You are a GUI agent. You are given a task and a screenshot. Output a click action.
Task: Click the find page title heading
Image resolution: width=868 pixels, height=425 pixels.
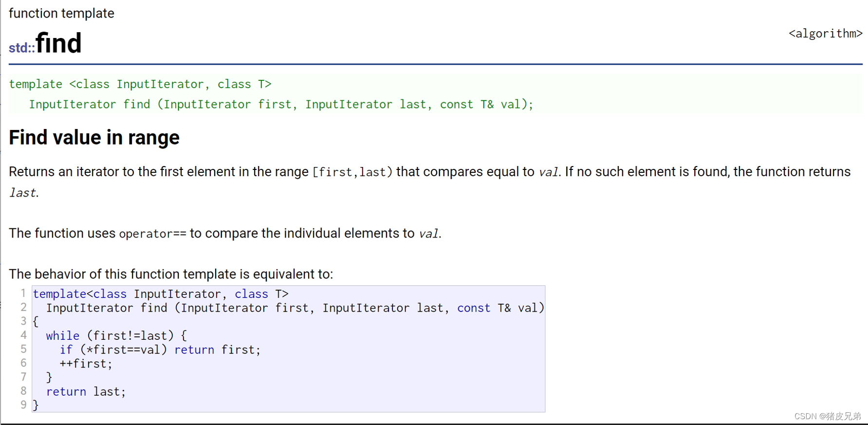point(58,43)
